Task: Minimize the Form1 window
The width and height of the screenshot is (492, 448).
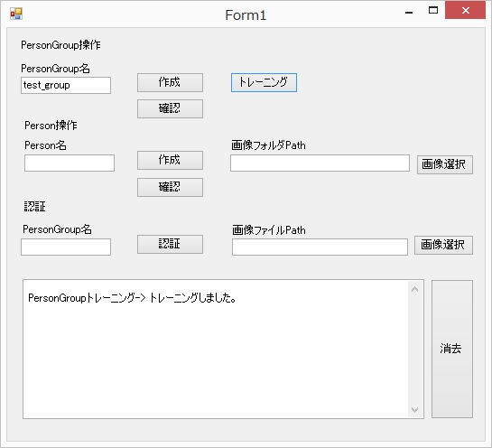Action: coord(409,12)
